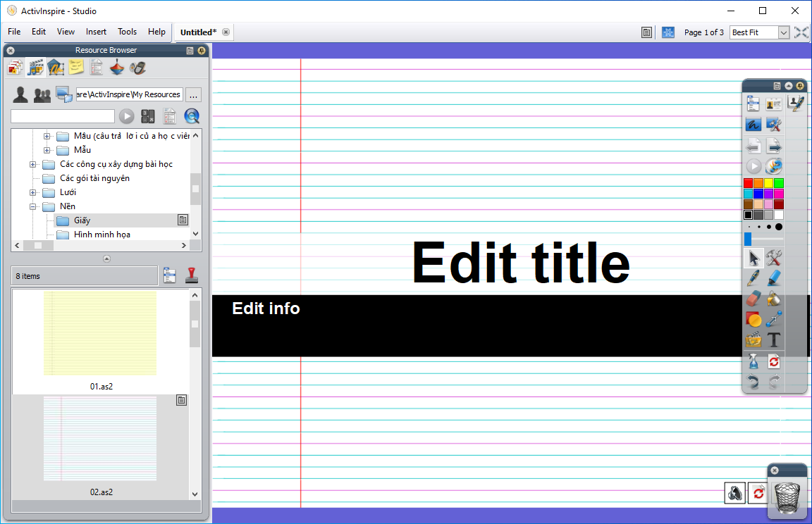The image size is (812, 524).
Task: Open the Shape tool
Action: [x=753, y=319]
